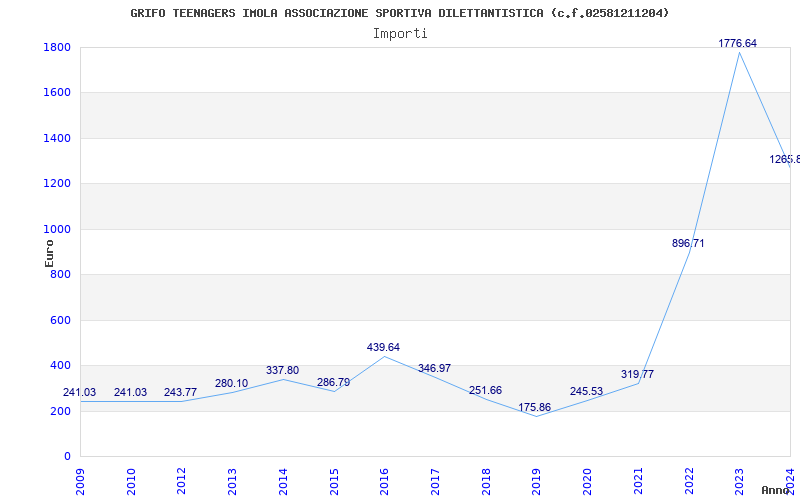Image resolution: width=800 pixels, height=500 pixels.
Task: Click the Euro vertical axis label
Action: pyautogui.click(x=49, y=252)
